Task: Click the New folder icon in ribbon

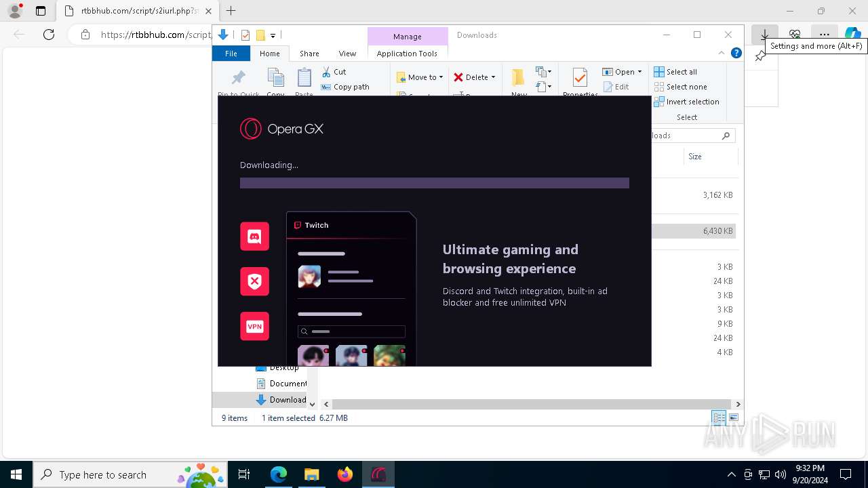Action: tap(519, 77)
